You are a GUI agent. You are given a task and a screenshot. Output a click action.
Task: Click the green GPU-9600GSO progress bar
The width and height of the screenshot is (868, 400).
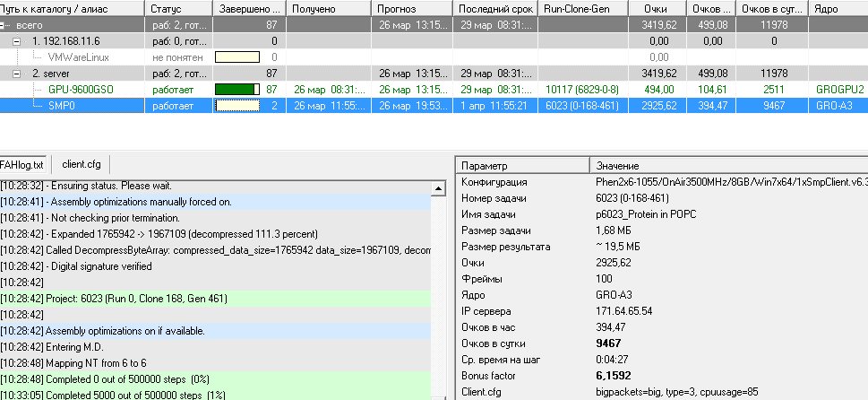click(x=236, y=90)
